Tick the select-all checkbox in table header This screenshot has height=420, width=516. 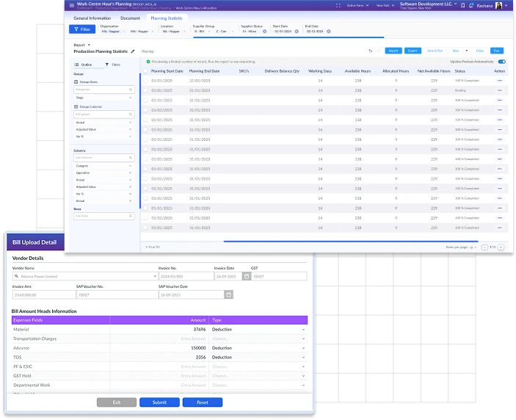145,71
